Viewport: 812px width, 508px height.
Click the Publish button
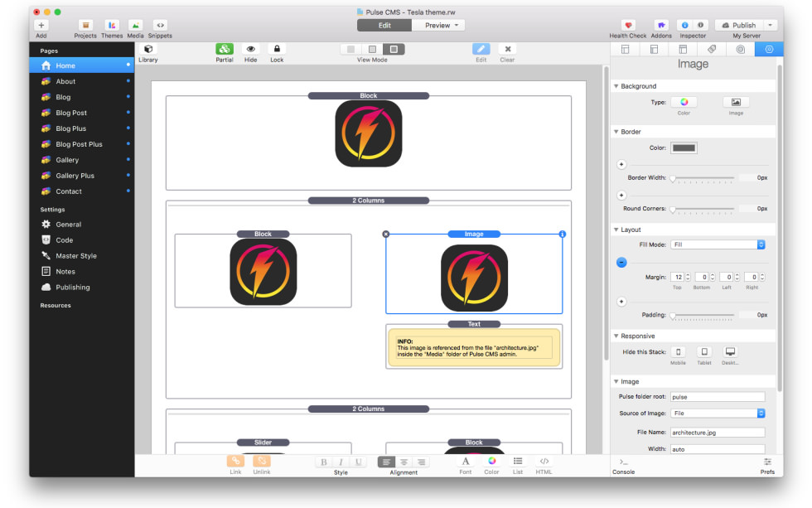point(739,25)
